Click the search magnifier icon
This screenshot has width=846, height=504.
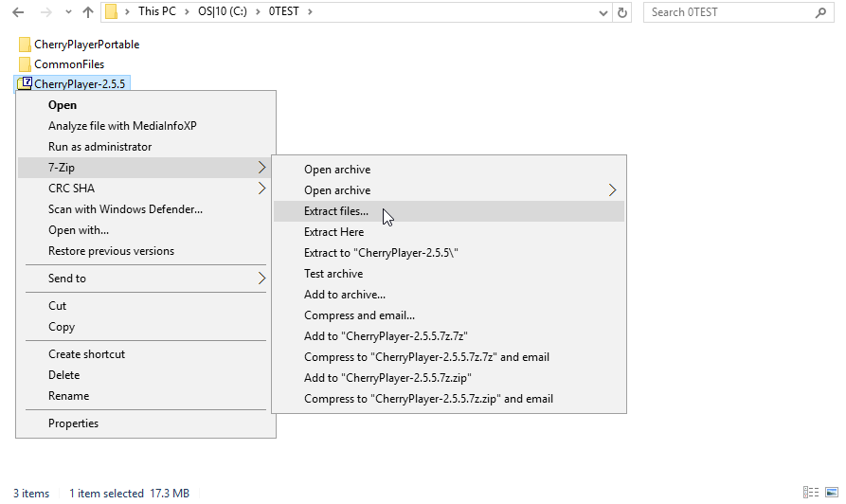pos(820,12)
